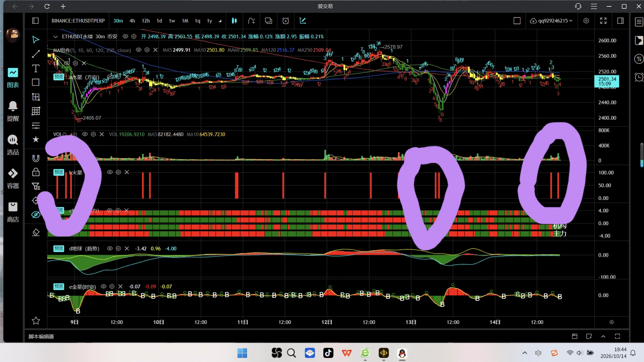Select the cursor arrow drawing tool

36,40
